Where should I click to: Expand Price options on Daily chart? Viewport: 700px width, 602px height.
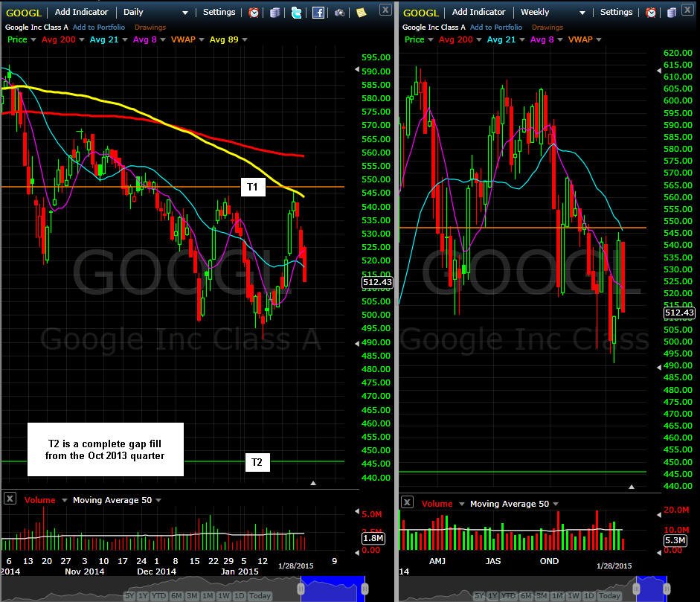coord(33,39)
